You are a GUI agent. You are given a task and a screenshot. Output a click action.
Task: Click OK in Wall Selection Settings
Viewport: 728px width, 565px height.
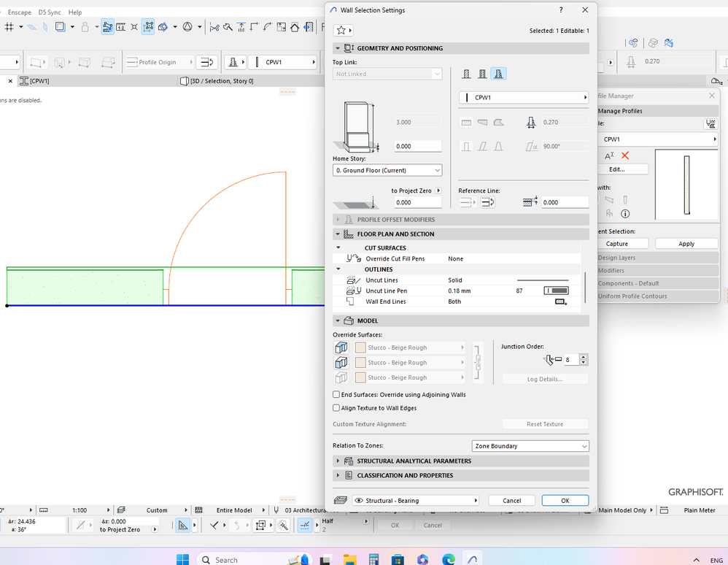565,501
